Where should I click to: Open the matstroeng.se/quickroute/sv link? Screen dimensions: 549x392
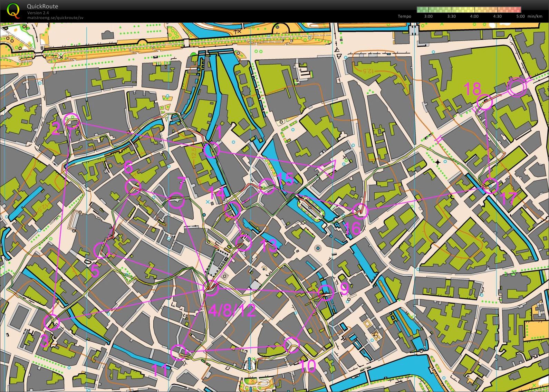click(55, 18)
